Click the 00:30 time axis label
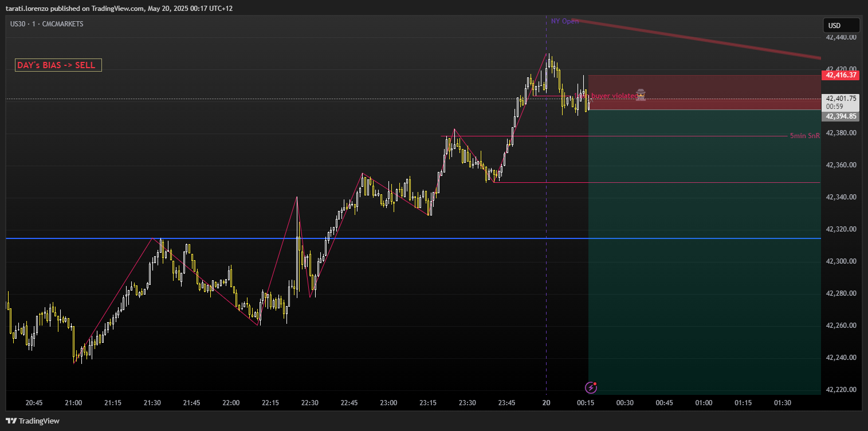This screenshot has width=868, height=431. click(x=625, y=403)
